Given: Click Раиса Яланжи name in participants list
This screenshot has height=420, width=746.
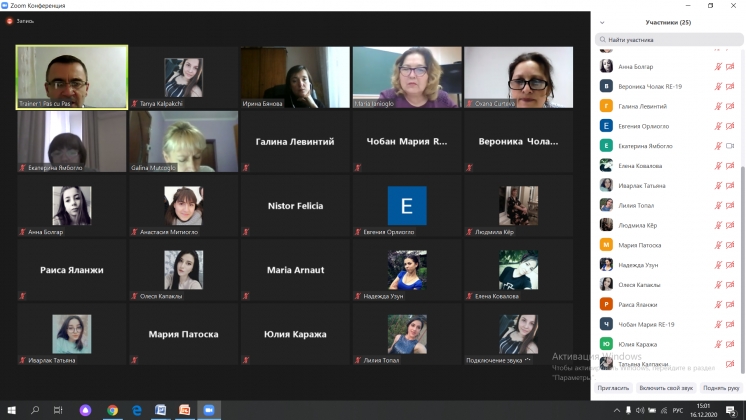Looking at the screenshot, I should (638, 305).
